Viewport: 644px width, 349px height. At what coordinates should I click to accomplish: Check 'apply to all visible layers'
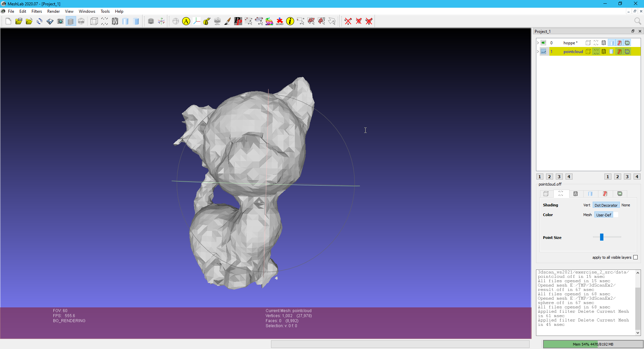coord(635,257)
